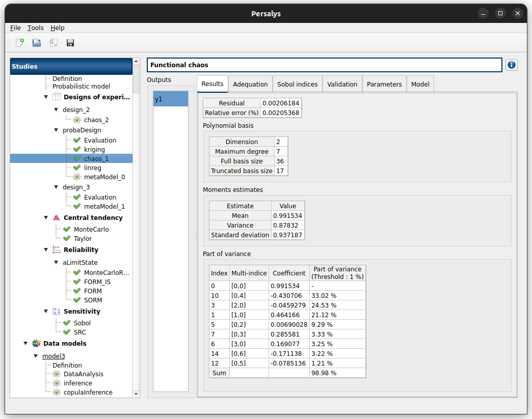Click the Functional chaos title field
Screen dimensions: 532x419
[324, 65]
